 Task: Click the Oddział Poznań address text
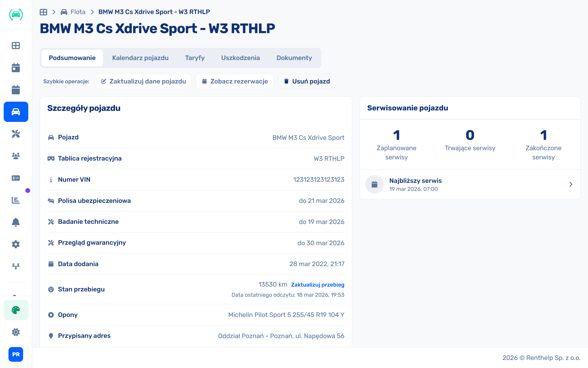tap(281, 336)
